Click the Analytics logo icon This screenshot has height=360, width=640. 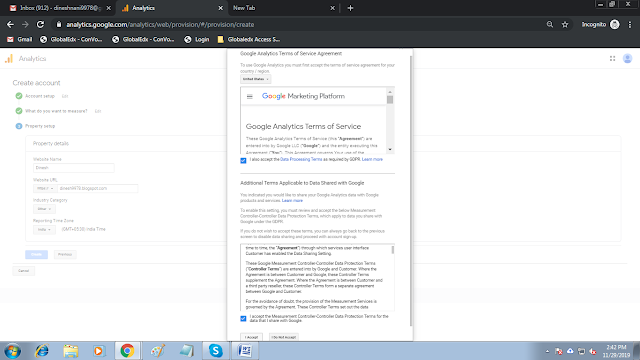point(9,59)
